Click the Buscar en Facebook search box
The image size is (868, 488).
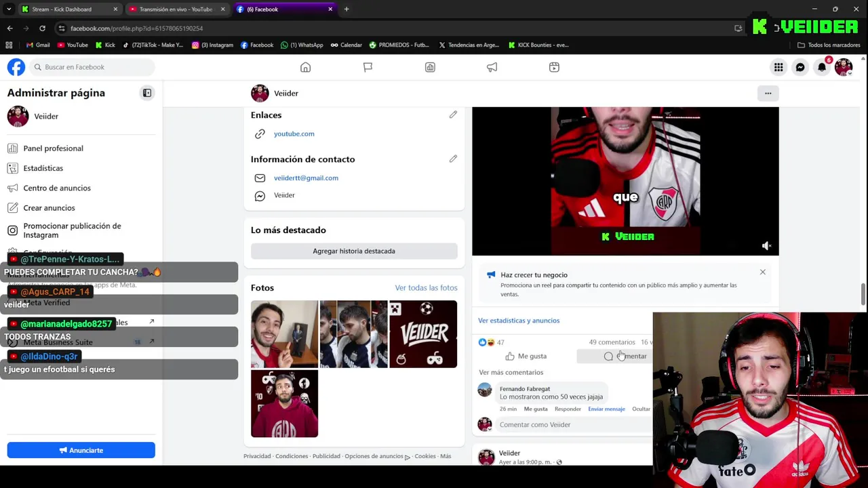point(92,67)
